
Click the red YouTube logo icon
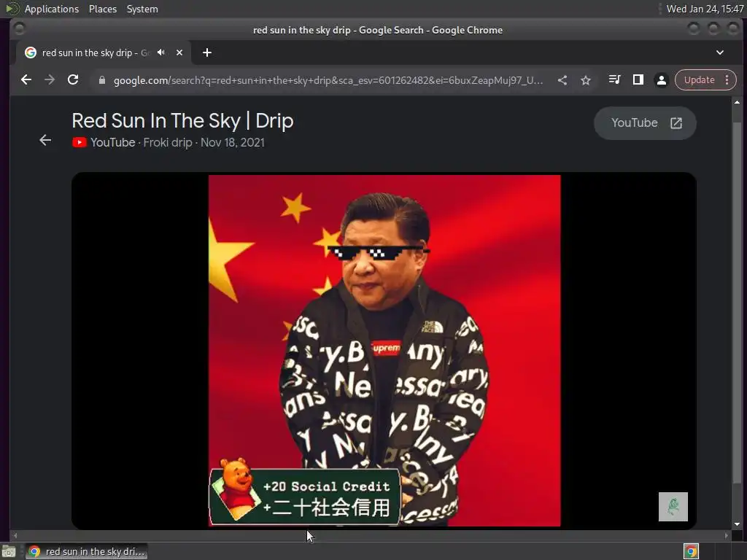[79, 142]
